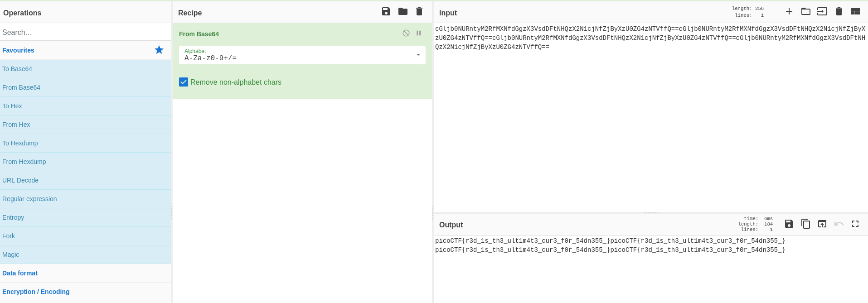Open the Alphabet dropdown arrow

418,55
